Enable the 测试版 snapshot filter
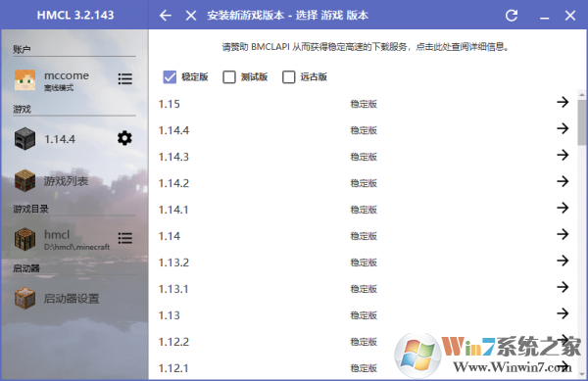 (x=229, y=77)
